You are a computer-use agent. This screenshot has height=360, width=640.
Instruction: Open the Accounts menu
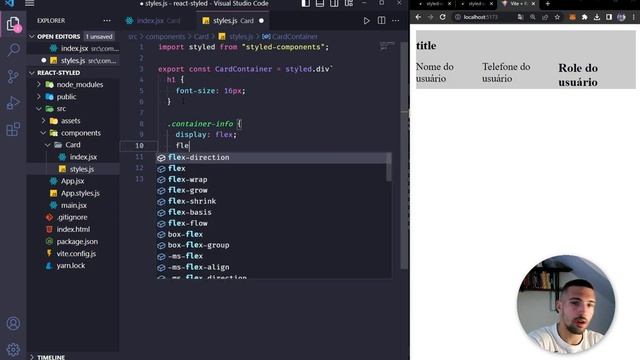point(13,323)
